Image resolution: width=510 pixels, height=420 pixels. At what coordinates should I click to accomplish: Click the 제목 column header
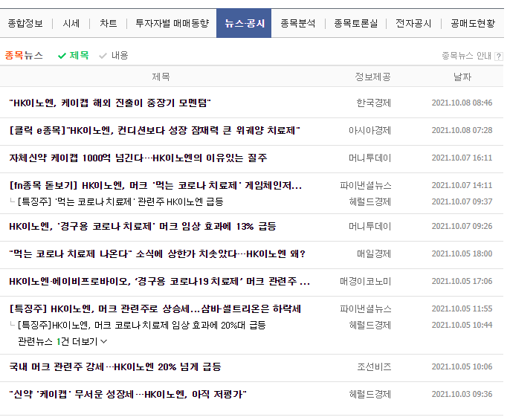point(161,77)
